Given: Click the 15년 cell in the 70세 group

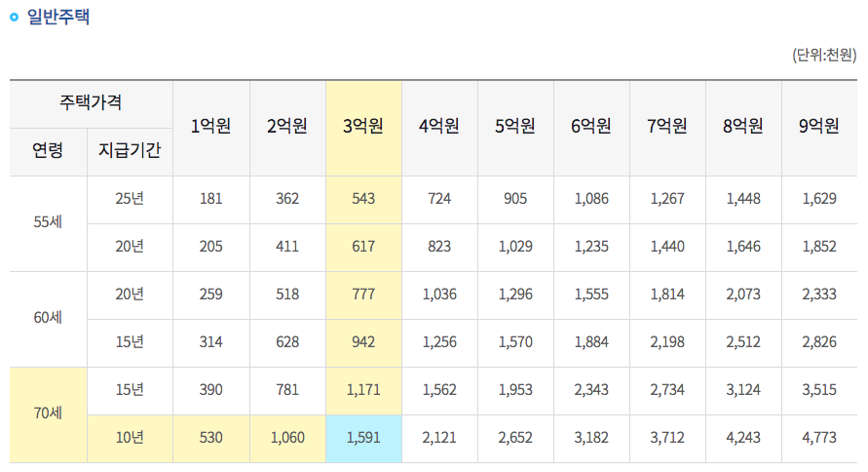Looking at the screenshot, I should tap(130, 390).
